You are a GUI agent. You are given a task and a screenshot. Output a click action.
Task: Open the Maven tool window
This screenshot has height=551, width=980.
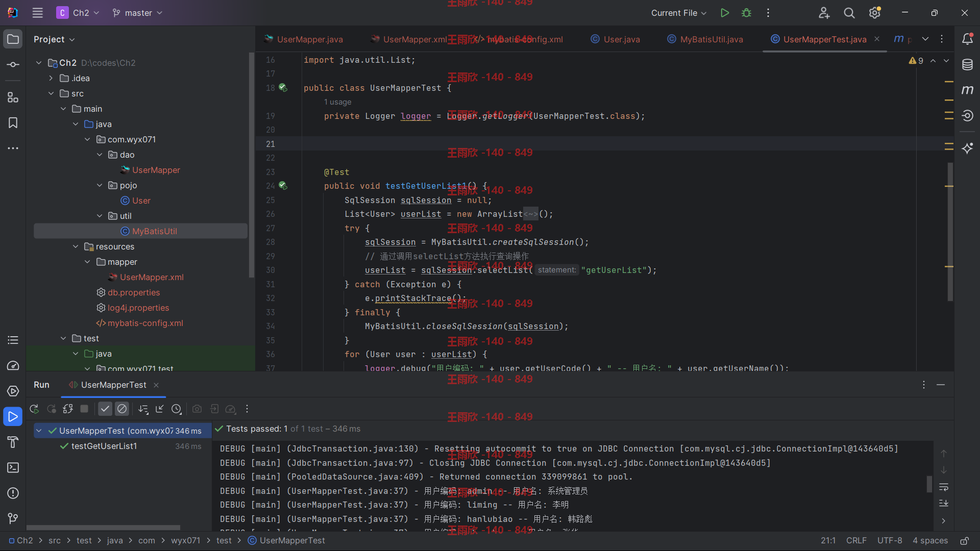tap(967, 90)
